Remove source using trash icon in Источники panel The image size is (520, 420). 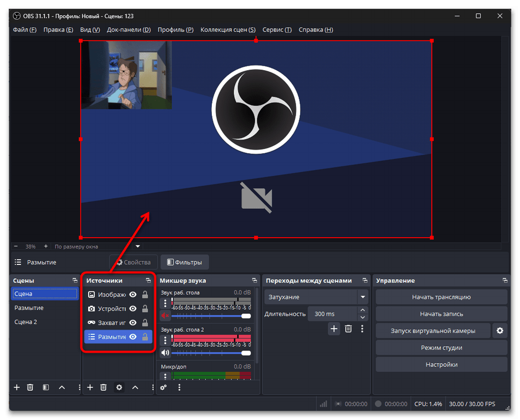[103, 387]
